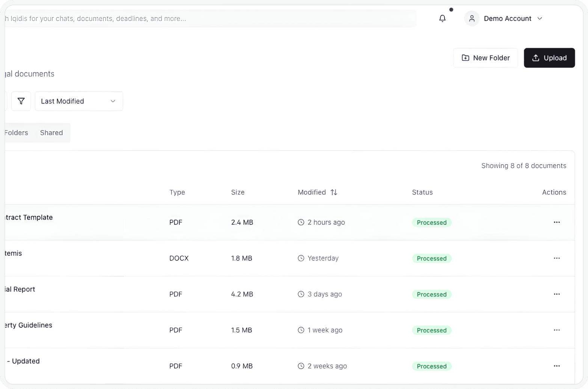
Task: Click Processed badge in 3 days ago row
Action: tap(431, 294)
